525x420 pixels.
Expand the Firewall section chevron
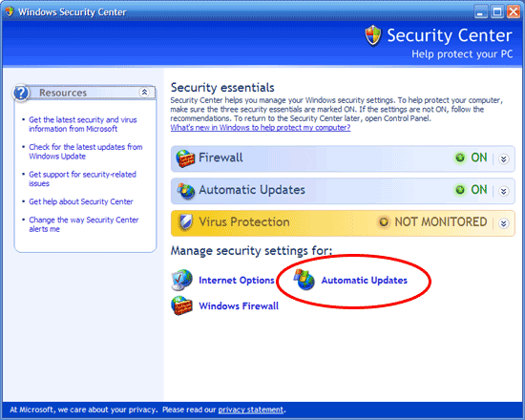pos(504,158)
